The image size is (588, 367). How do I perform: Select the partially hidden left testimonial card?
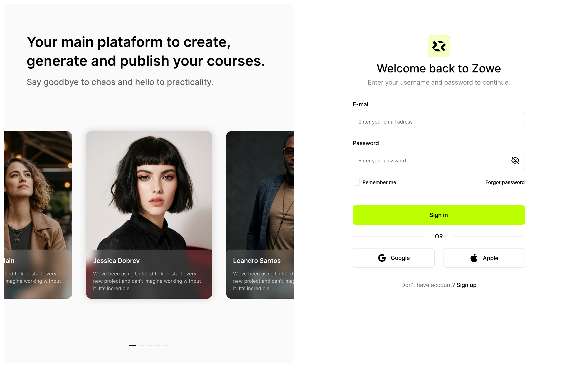(x=38, y=215)
